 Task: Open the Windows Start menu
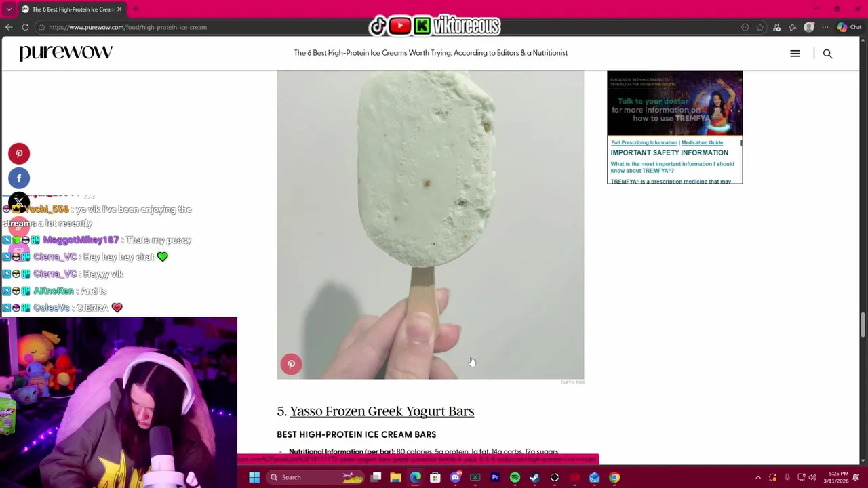pyautogui.click(x=254, y=478)
